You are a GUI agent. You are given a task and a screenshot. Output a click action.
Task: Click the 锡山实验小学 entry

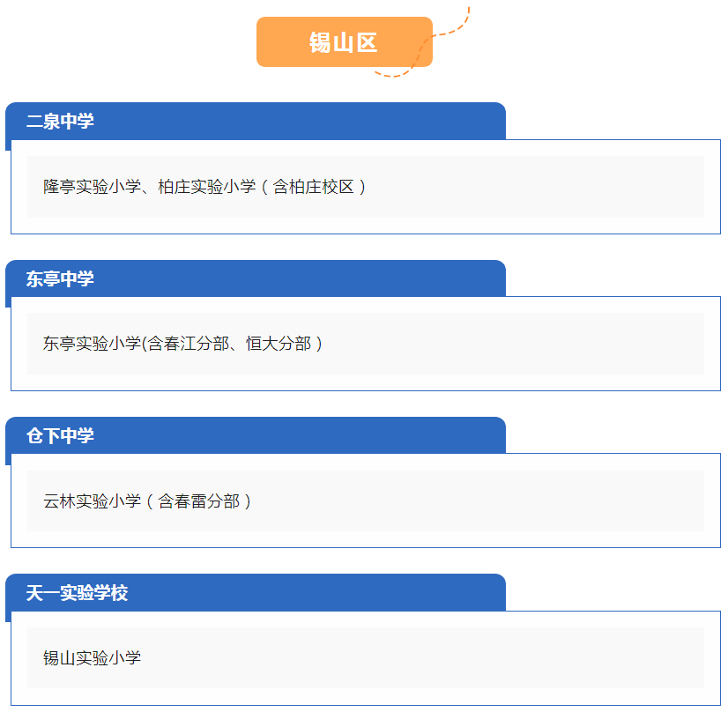point(92,657)
